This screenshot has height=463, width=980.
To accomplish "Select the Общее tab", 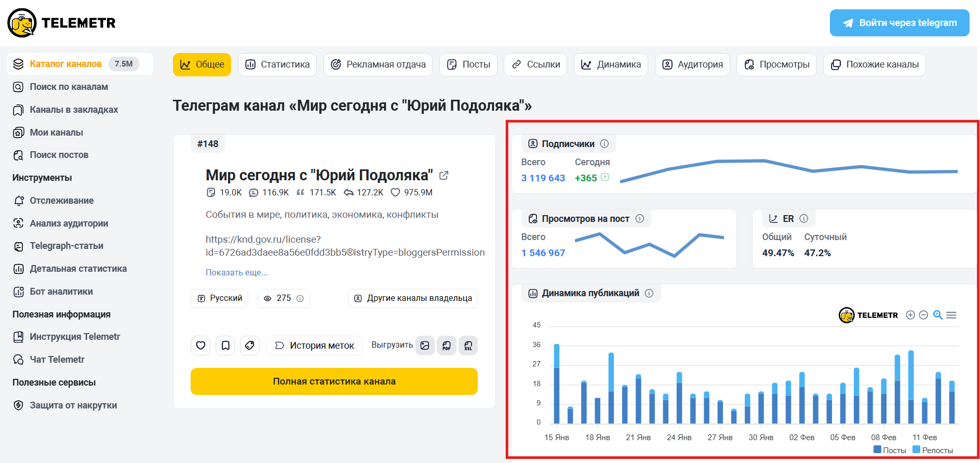I will 202,64.
